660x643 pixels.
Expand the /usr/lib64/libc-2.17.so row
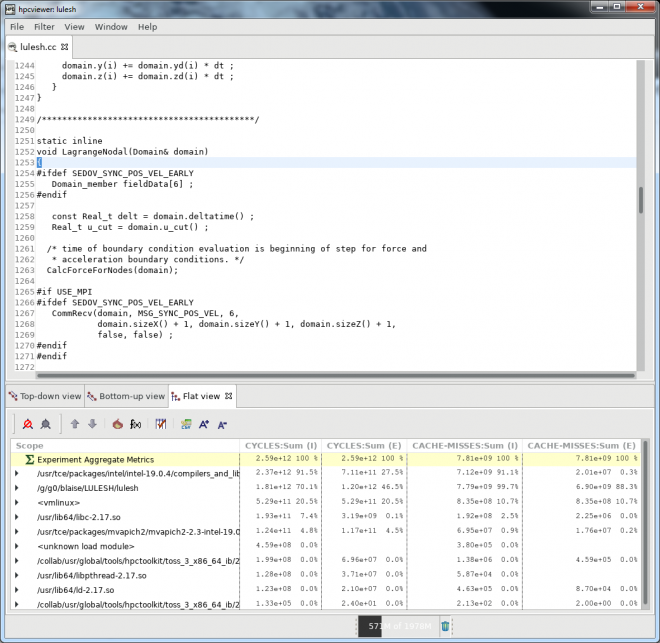tap(16, 517)
